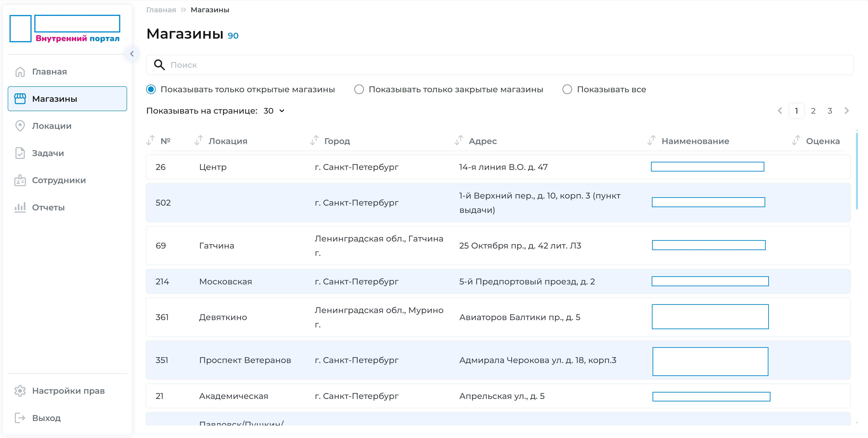
Task: Click the Главная breadcrumb link
Action: tap(161, 10)
